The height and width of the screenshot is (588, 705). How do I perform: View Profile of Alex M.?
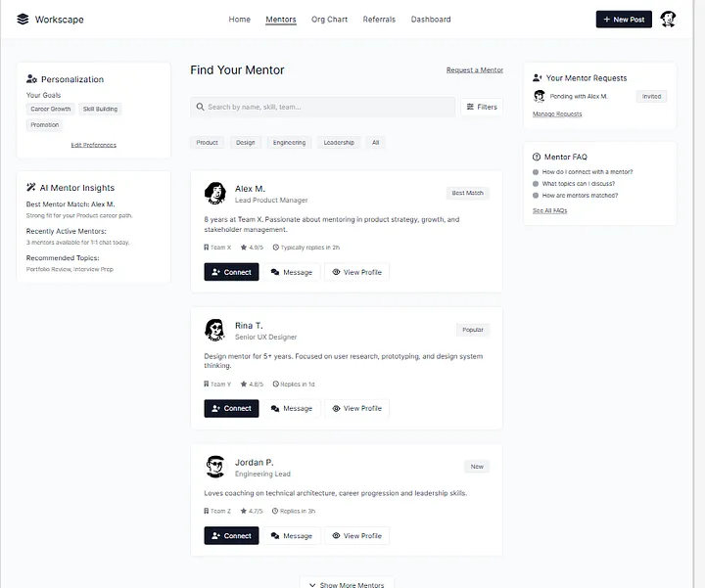pos(357,272)
